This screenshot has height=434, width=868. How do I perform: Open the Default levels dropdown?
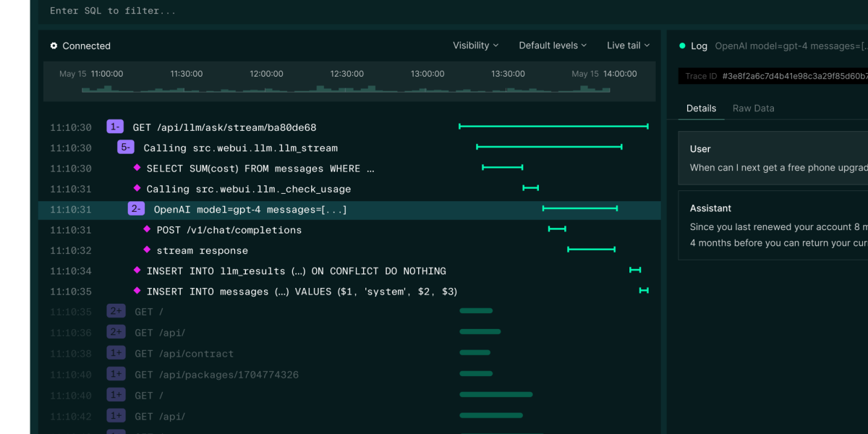[552, 46]
